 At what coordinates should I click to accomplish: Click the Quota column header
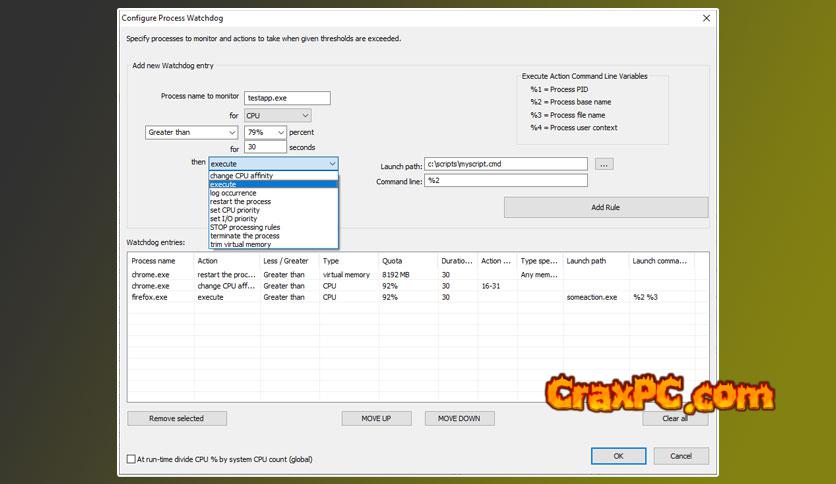point(408,261)
